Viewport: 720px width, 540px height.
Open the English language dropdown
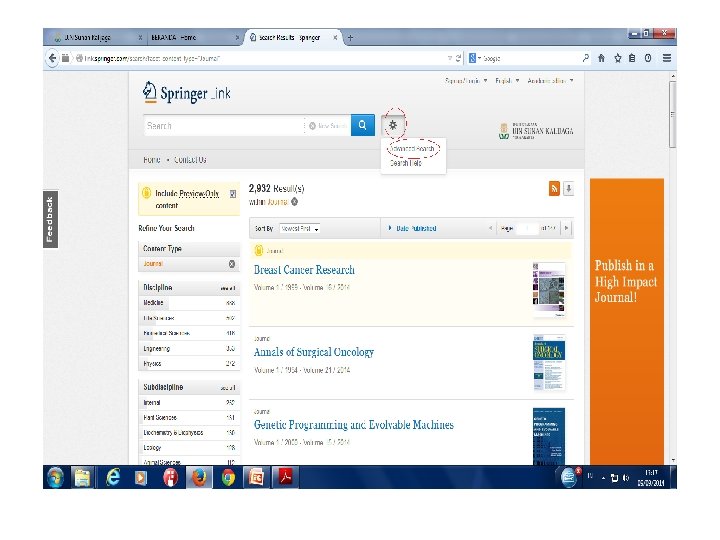coord(507,80)
